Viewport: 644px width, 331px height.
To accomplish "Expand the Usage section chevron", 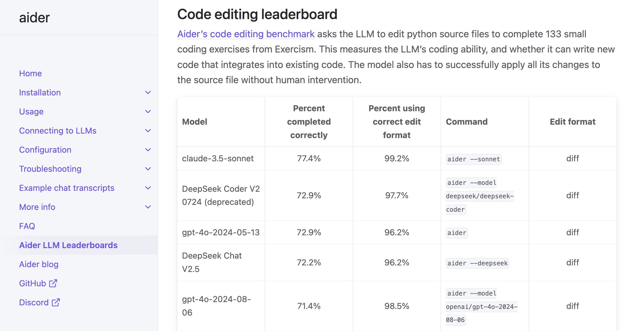I will coord(148,112).
